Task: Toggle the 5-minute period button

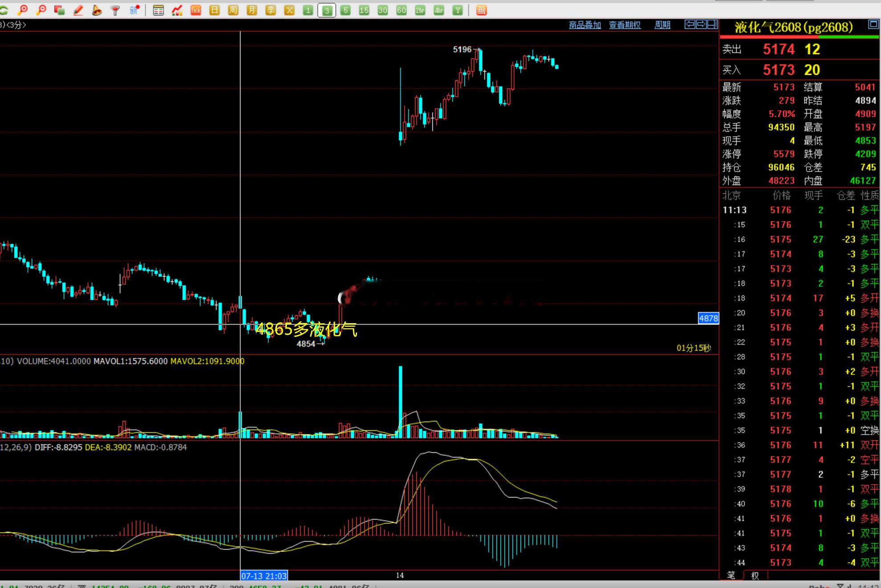Action: tap(345, 10)
